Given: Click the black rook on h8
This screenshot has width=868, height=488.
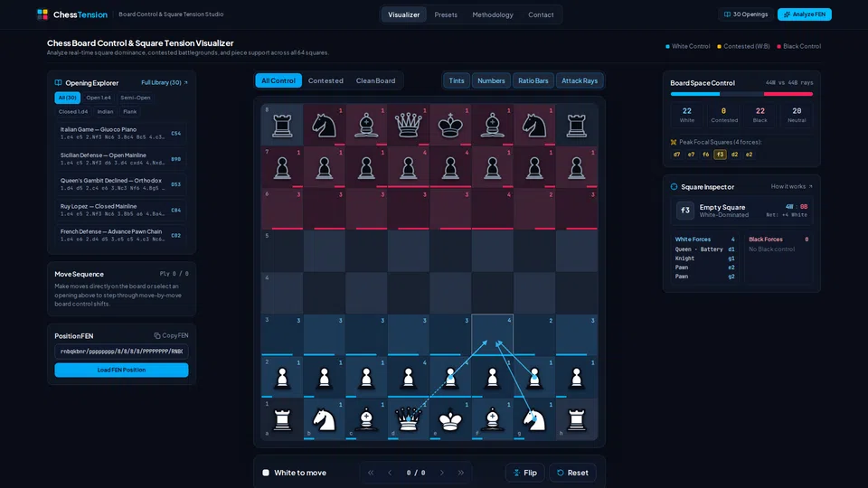Looking at the screenshot, I should 576,127.
